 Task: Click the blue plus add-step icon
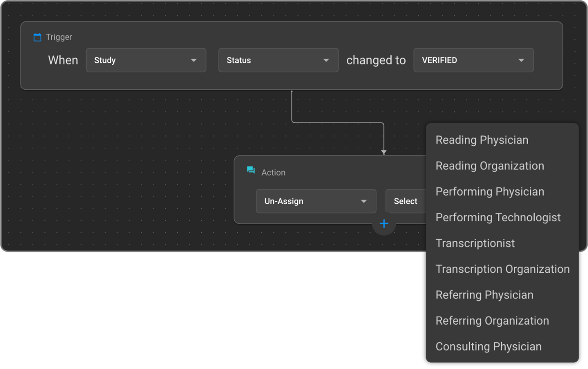coord(384,223)
